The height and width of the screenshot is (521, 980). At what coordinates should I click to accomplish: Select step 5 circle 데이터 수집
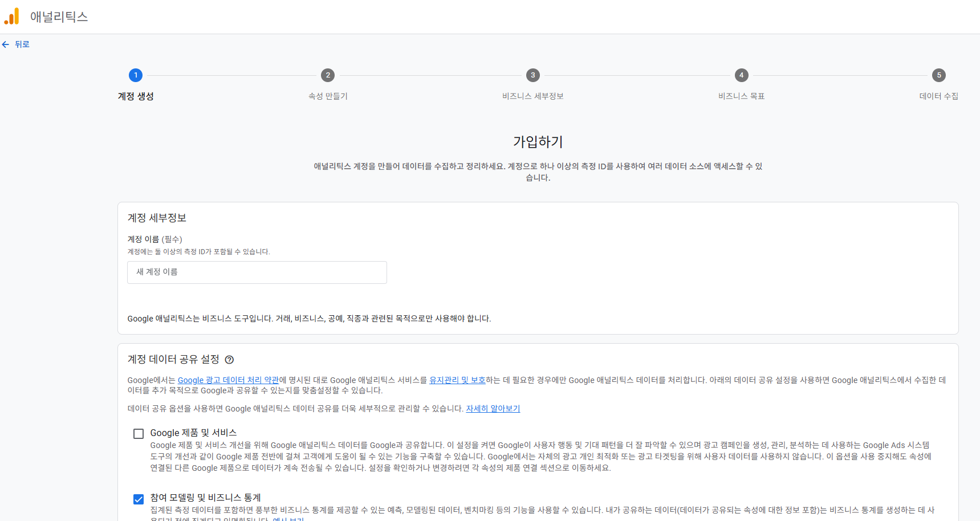[939, 75]
